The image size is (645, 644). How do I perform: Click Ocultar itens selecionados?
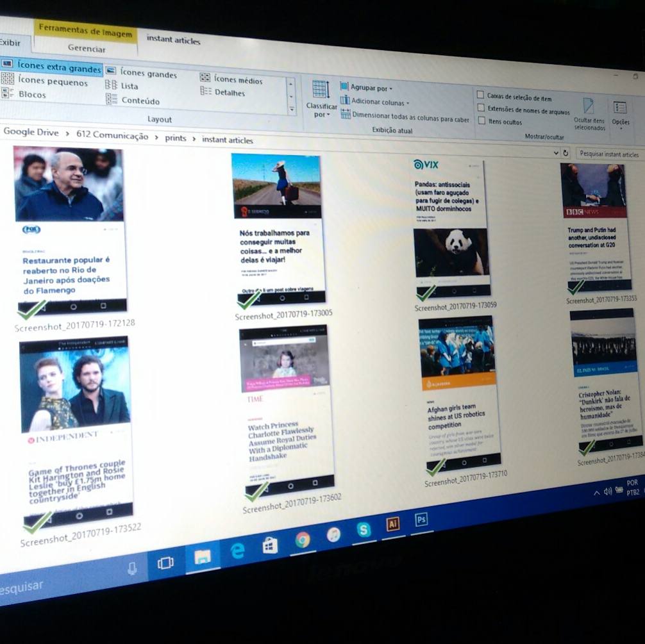pyautogui.click(x=589, y=114)
